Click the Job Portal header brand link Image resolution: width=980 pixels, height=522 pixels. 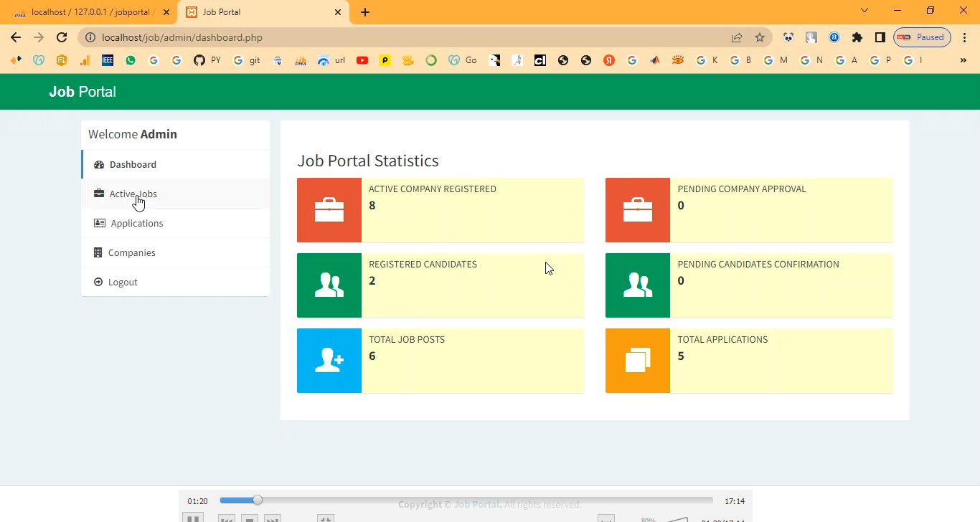[83, 92]
